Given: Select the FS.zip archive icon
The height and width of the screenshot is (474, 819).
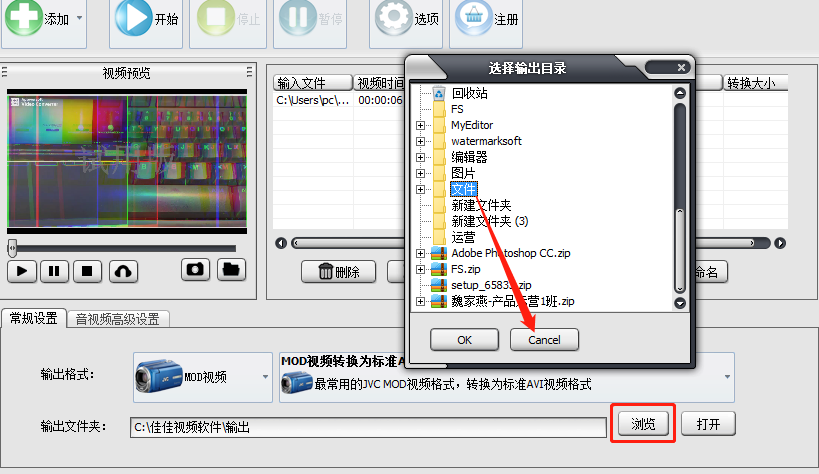Looking at the screenshot, I should pos(439,269).
